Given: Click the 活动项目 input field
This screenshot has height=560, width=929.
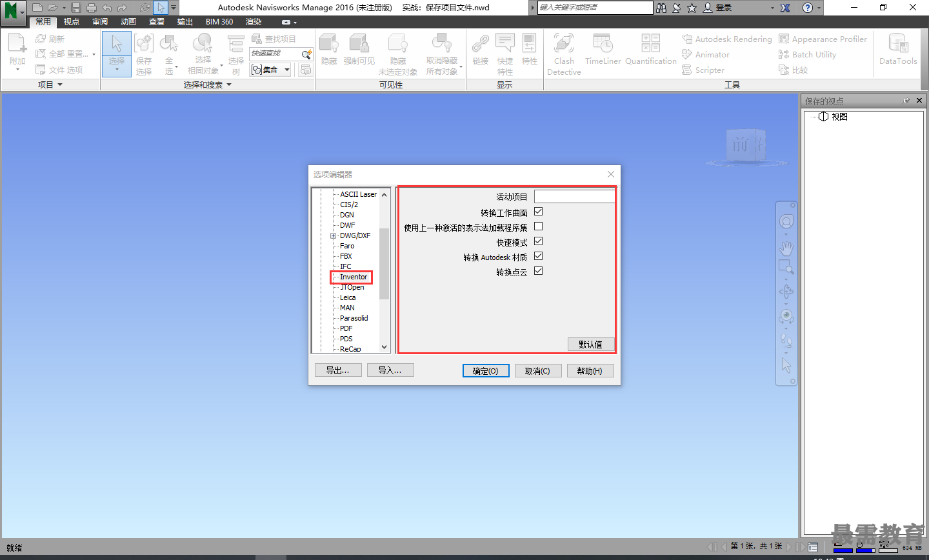Looking at the screenshot, I should [x=575, y=196].
